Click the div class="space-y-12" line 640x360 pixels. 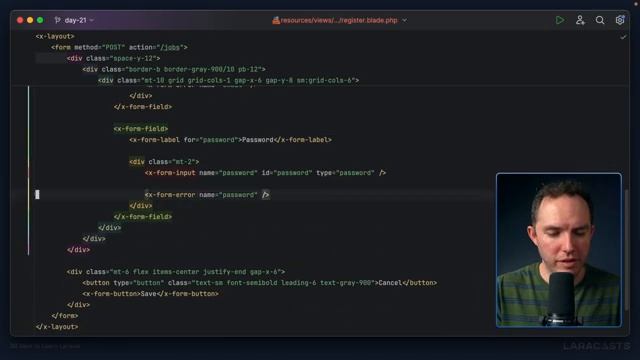tap(113, 58)
